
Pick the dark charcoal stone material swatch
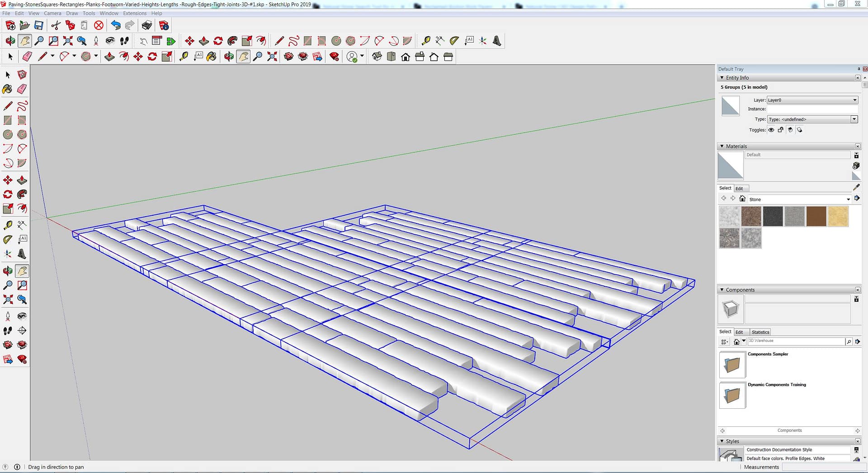[x=773, y=216]
